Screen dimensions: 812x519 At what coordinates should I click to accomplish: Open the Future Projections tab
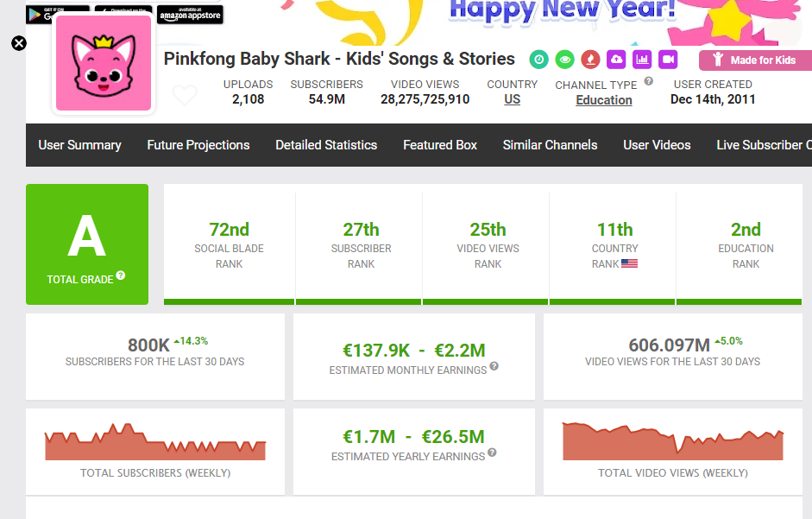tap(198, 145)
